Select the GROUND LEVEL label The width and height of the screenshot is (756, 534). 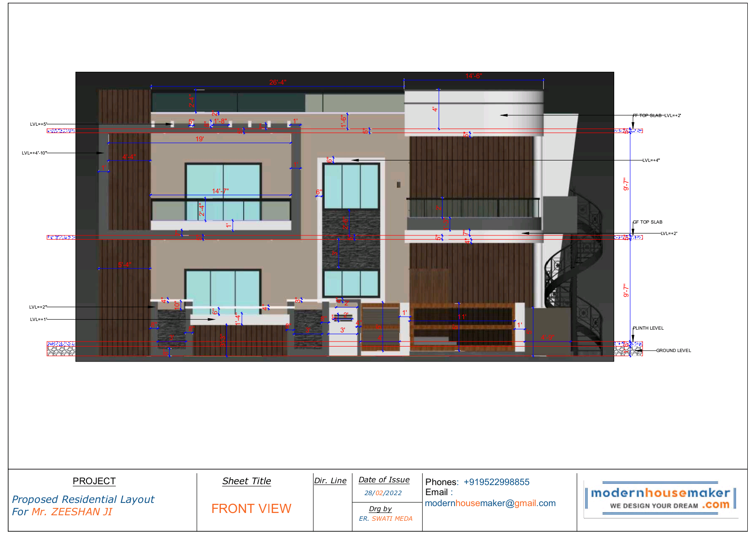[674, 351]
